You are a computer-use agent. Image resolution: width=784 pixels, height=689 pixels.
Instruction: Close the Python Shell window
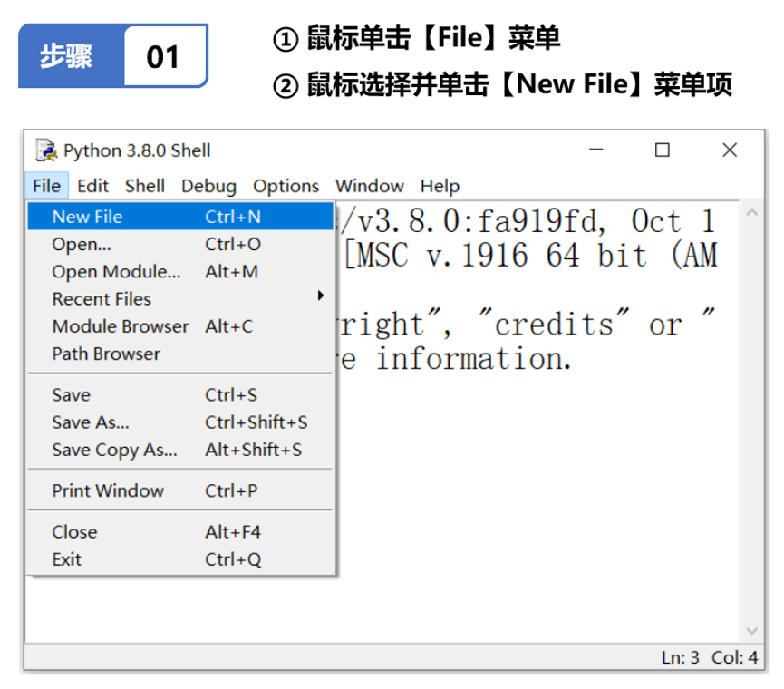[730, 150]
